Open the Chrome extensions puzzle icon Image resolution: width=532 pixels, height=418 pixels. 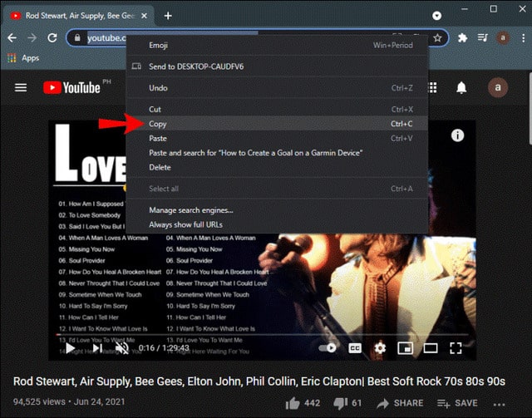click(462, 38)
